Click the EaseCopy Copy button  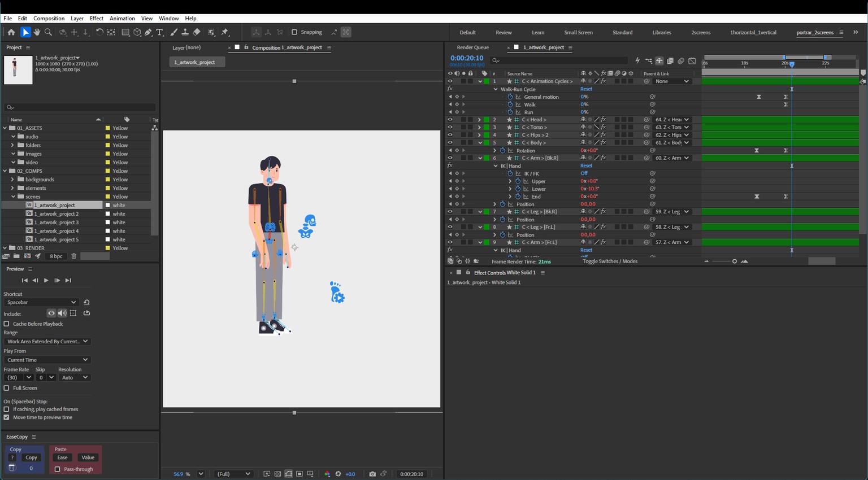[x=32, y=457]
